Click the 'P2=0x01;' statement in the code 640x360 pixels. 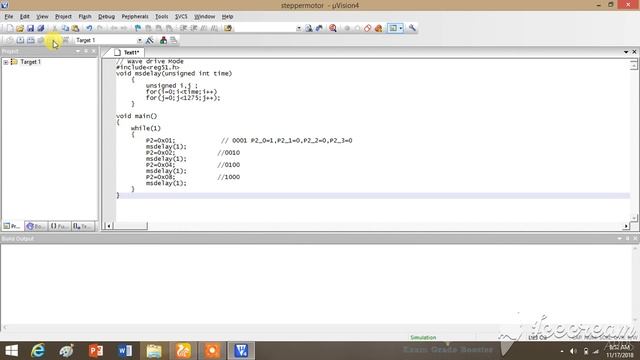click(x=160, y=140)
